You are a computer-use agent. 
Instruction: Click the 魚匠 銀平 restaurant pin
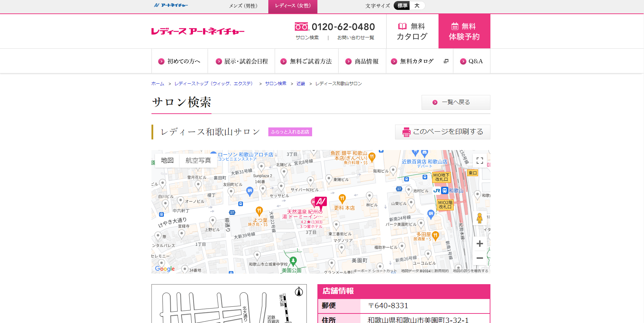372,157
